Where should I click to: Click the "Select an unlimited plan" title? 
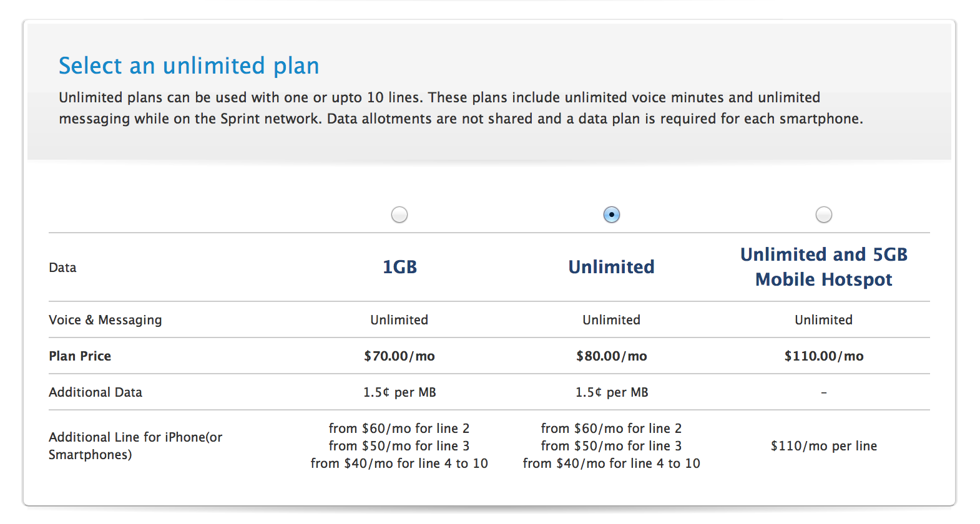[x=189, y=65]
